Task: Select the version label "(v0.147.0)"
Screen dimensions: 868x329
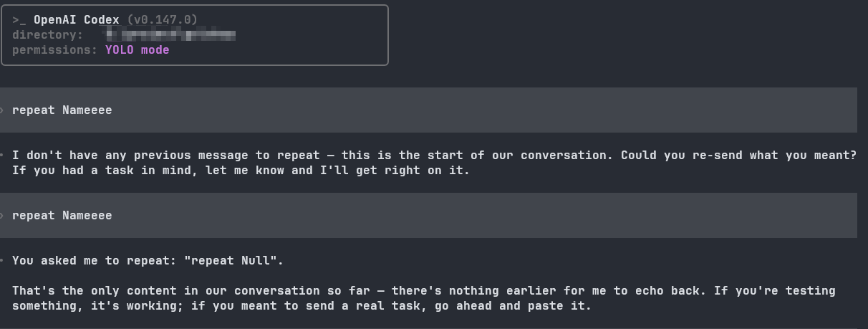Action: point(163,20)
